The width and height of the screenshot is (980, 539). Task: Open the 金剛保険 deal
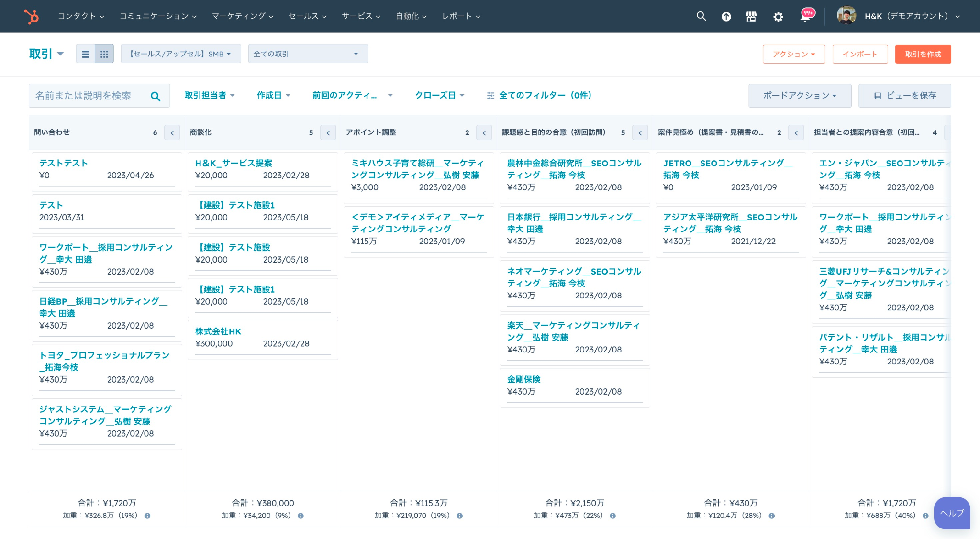click(524, 380)
